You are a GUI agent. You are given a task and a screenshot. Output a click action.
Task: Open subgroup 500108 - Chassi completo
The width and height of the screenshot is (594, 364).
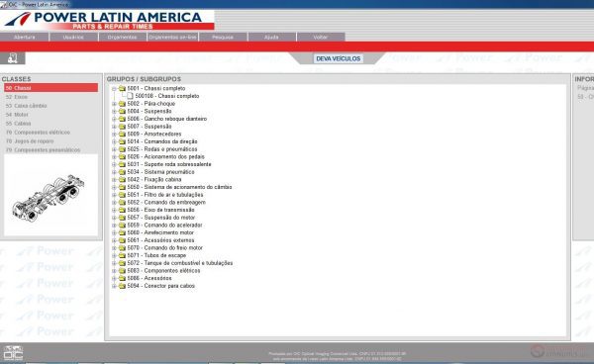point(167,96)
